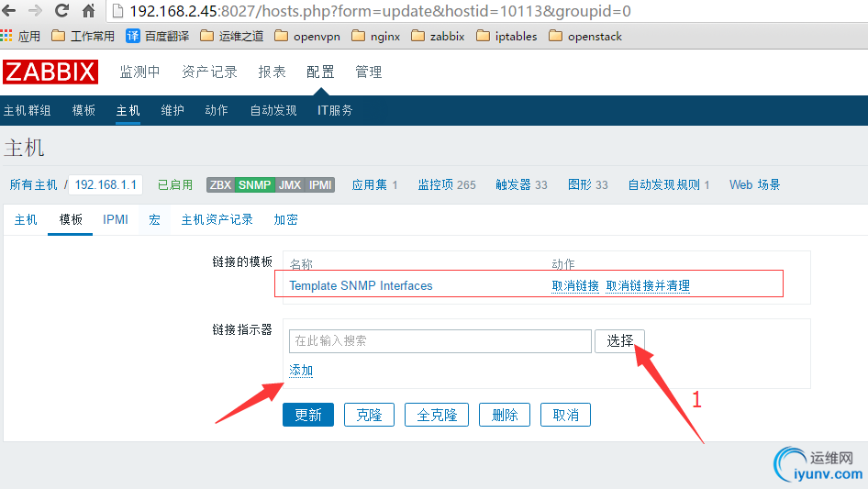Click the address bar URL
Screen dimensions: 868x489
(x=380, y=11)
